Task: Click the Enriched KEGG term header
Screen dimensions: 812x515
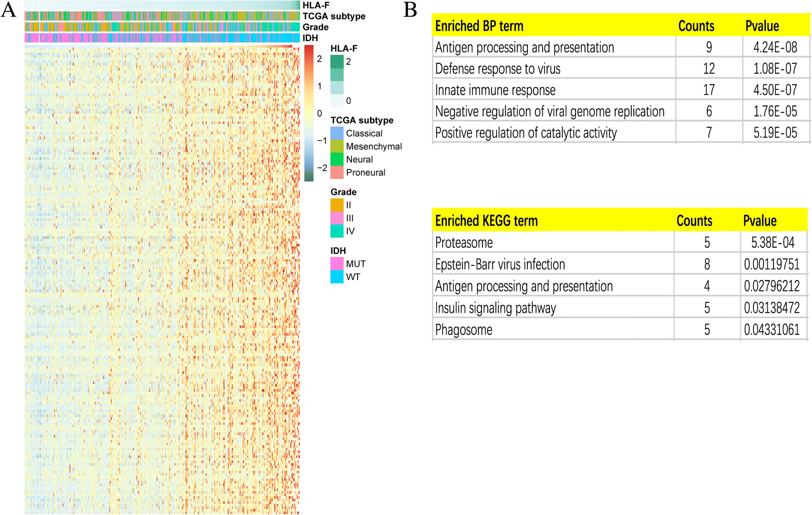Action: [487, 221]
